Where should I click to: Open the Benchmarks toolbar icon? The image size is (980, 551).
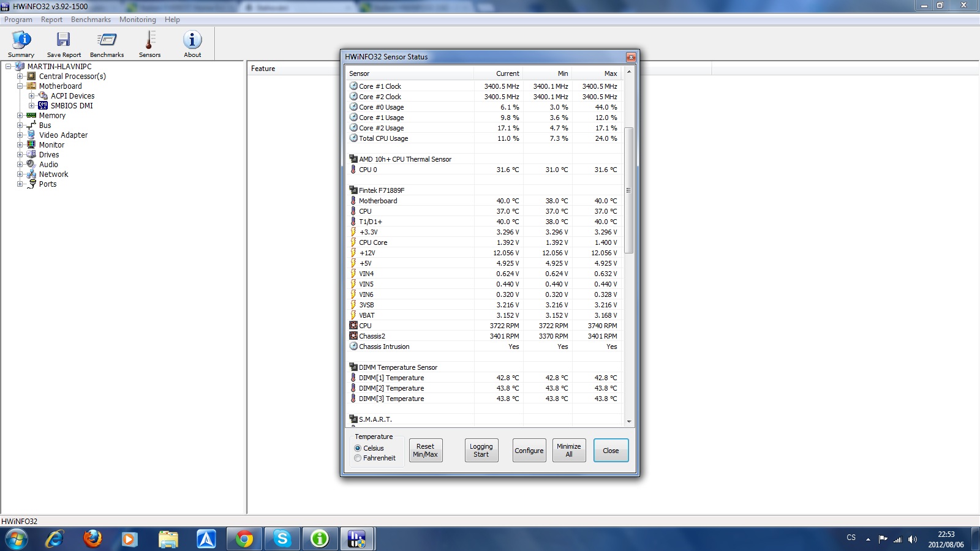pyautogui.click(x=107, y=40)
